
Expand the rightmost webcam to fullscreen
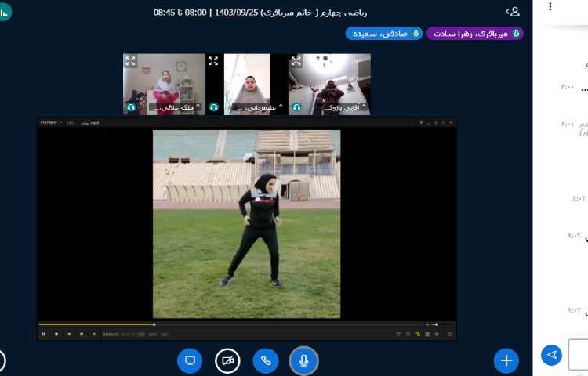coord(296,61)
